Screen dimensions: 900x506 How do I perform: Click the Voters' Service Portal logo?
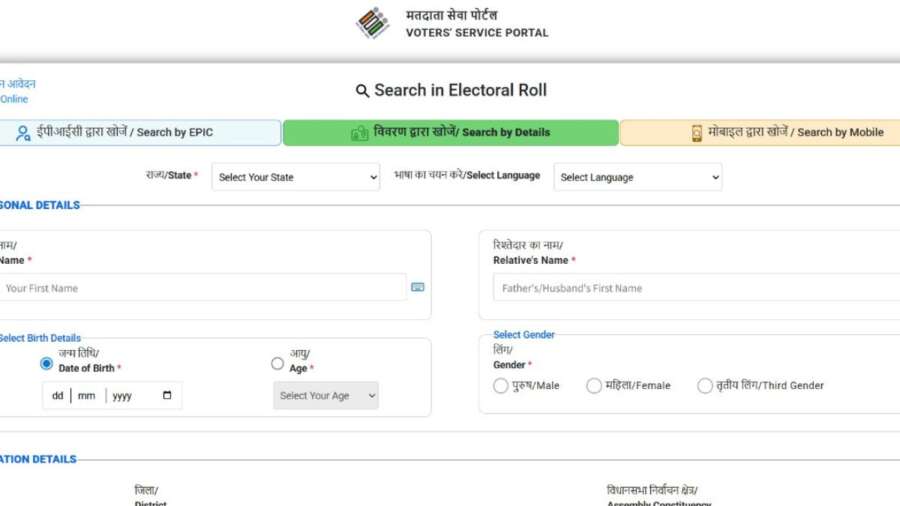pyautogui.click(x=373, y=23)
